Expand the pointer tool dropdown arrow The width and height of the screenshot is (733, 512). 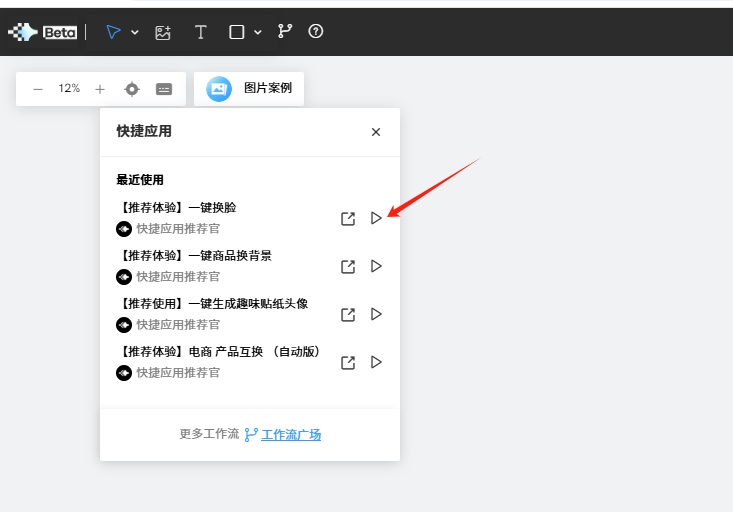pyautogui.click(x=135, y=32)
